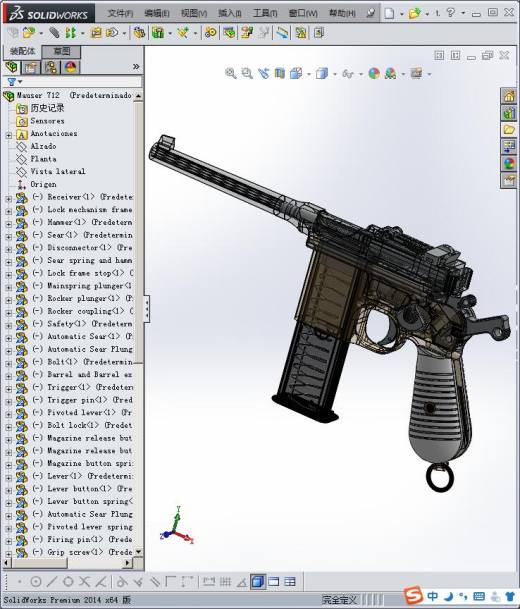Open the DisplayManager color sphere tab
Viewport: 520px width, 609px height.
pyautogui.click(x=71, y=67)
